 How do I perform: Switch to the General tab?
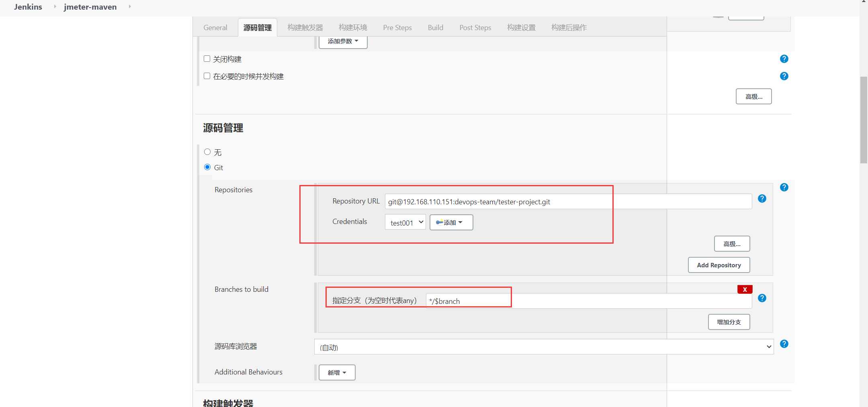click(215, 28)
